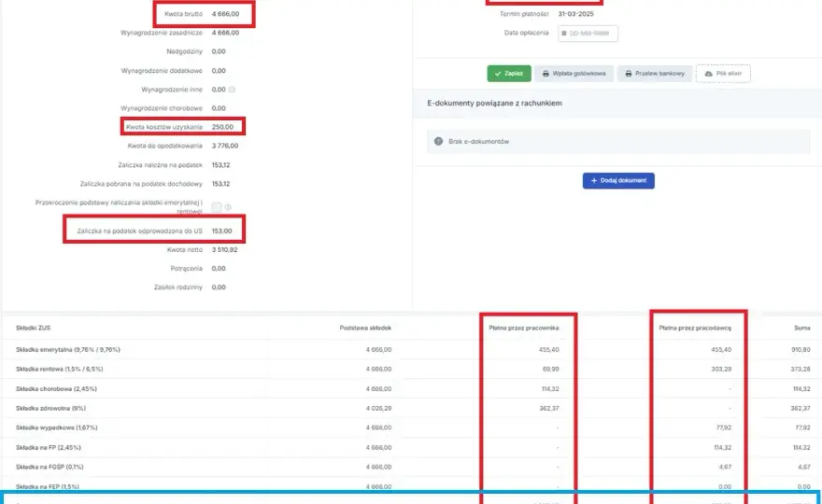
Task: Click the Płatna przez pracodawcę column header
Action: pyautogui.click(x=695, y=328)
